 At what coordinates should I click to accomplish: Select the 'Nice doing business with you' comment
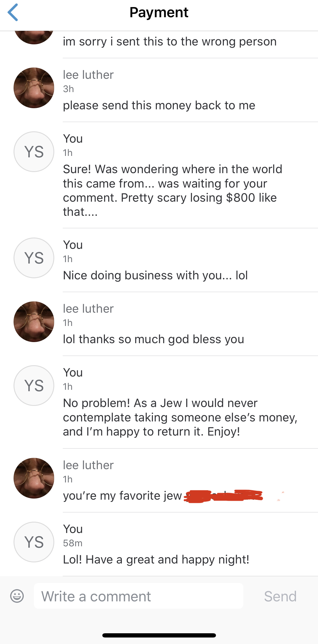(x=155, y=275)
